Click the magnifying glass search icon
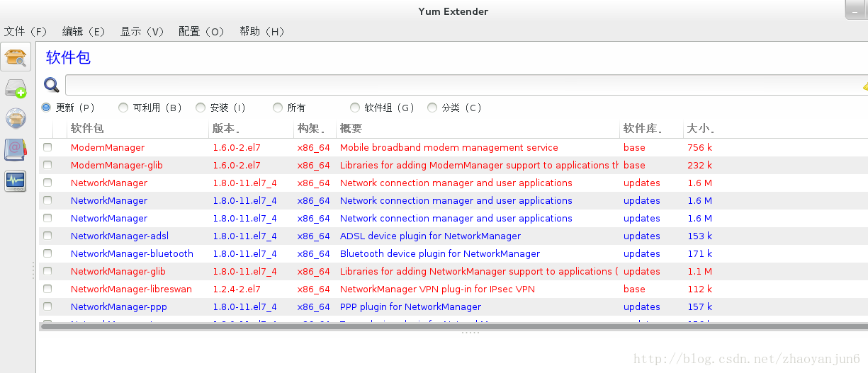 [x=51, y=85]
